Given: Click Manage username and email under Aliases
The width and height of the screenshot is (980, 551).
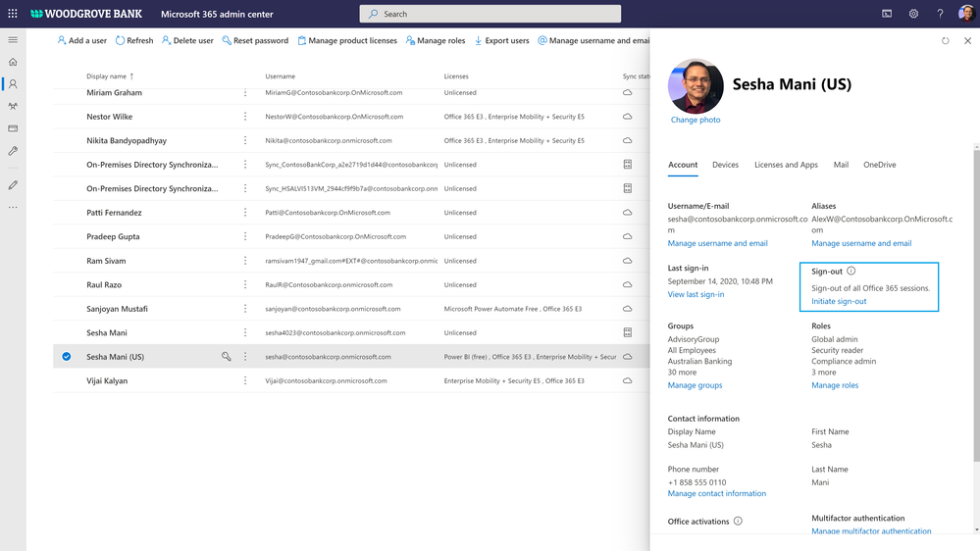Looking at the screenshot, I should [861, 243].
